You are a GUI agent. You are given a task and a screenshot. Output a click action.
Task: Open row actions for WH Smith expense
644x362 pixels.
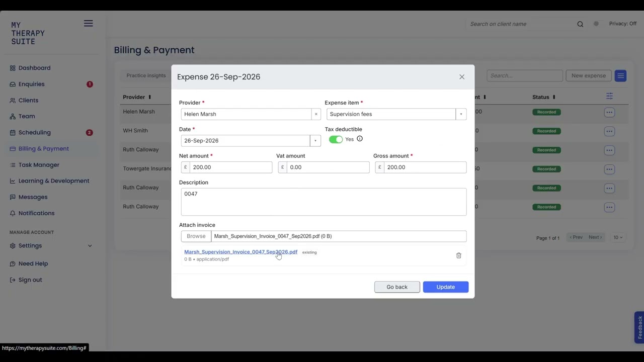[609, 131]
